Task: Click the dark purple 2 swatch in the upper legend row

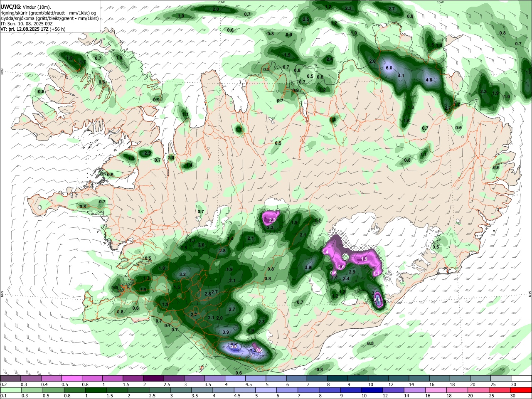Action: [153, 378]
